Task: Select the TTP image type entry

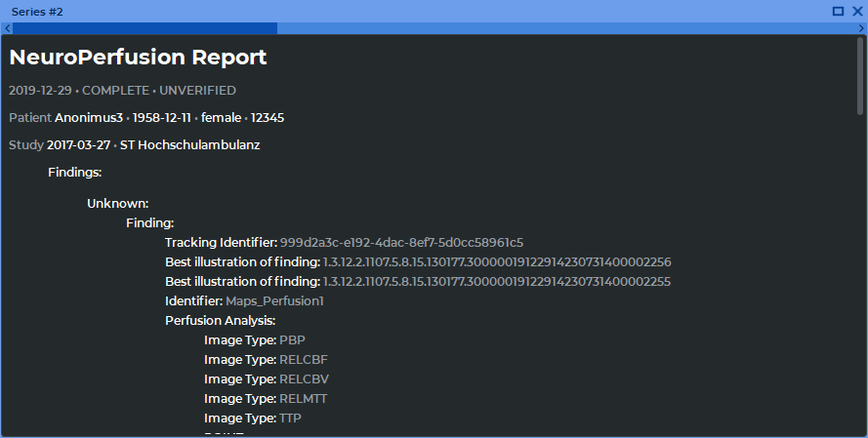Action: click(290, 418)
